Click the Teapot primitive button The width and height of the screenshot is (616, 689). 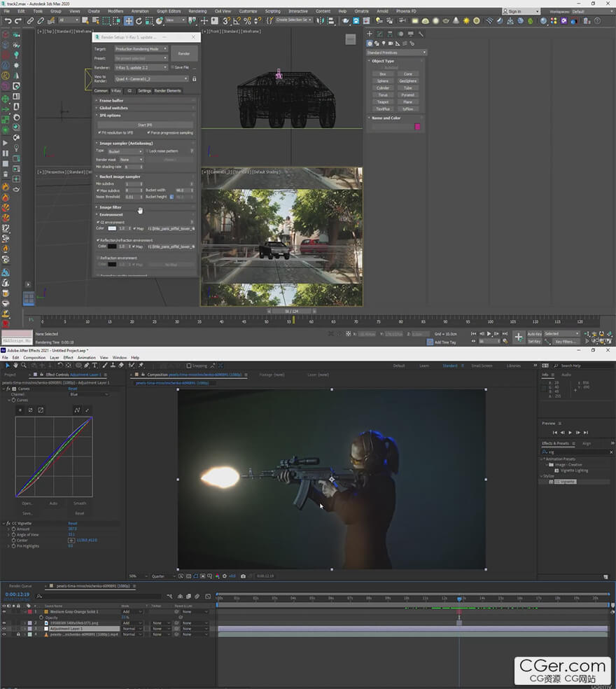click(x=383, y=102)
